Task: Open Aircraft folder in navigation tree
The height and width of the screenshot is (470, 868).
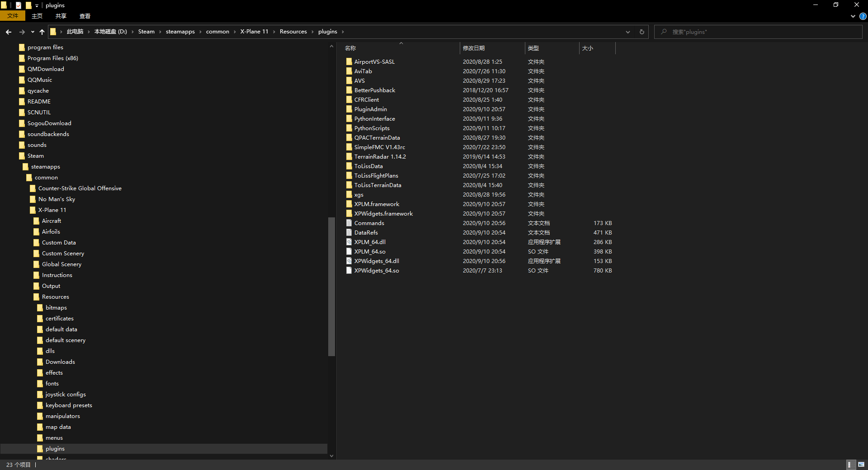Action: (52, 221)
